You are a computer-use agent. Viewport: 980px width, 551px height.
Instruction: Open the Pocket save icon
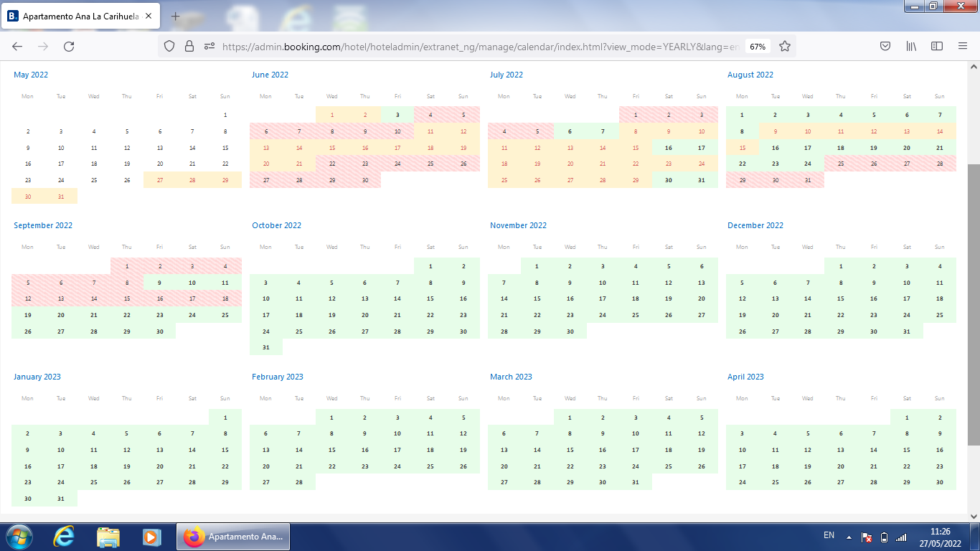point(885,46)
